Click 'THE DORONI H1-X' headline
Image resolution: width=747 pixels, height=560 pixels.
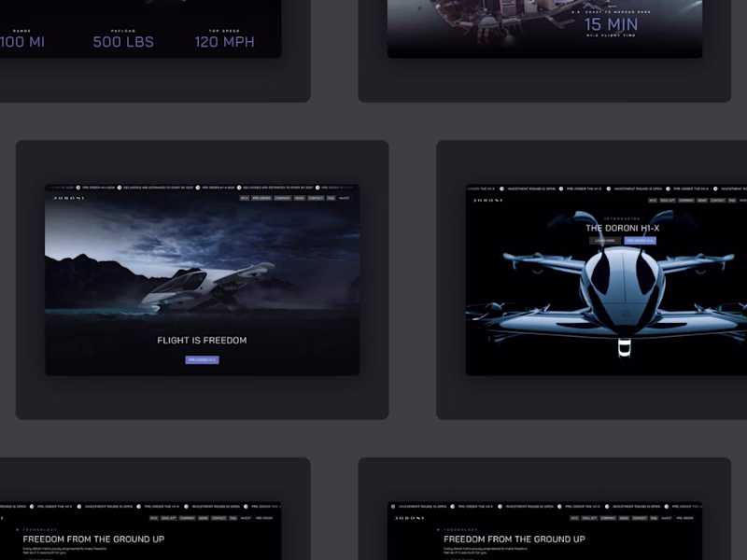pos(622,228)
